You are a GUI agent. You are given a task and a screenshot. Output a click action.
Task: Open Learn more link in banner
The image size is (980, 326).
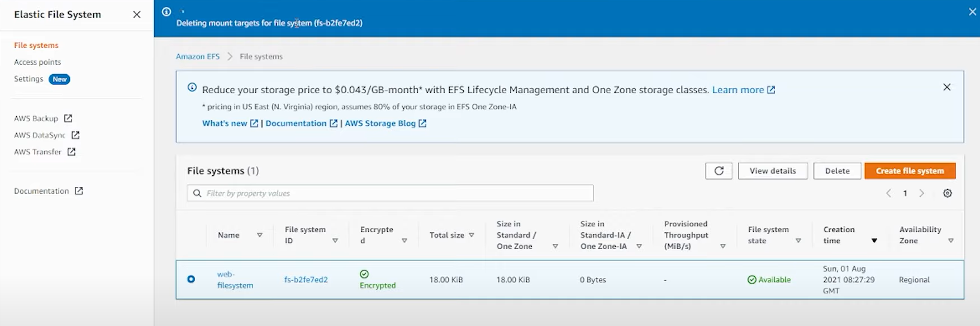pos(744,90)
